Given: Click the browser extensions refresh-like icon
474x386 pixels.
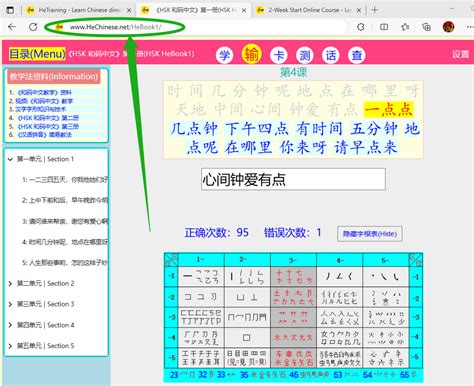Looking at the screenshot, I should click(360, 27).
